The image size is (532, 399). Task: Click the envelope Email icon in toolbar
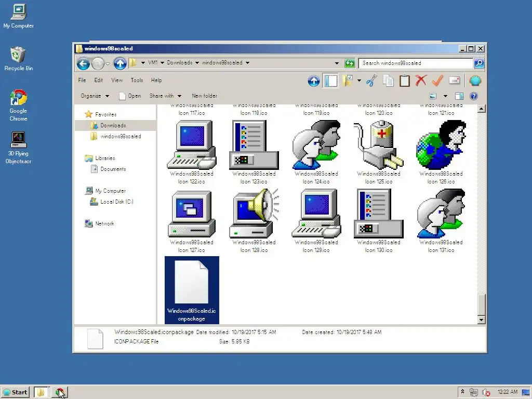[x=454, y=81]
